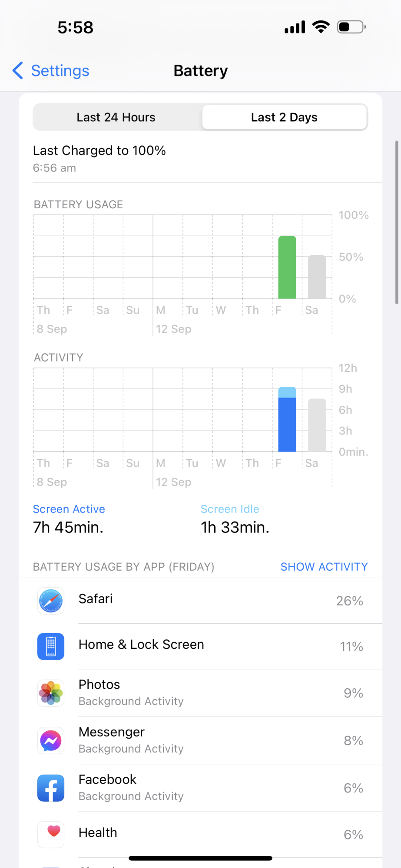Tap the Messenger app icon
This screenshot has height=868, width=401.
(x=51, y=740)
